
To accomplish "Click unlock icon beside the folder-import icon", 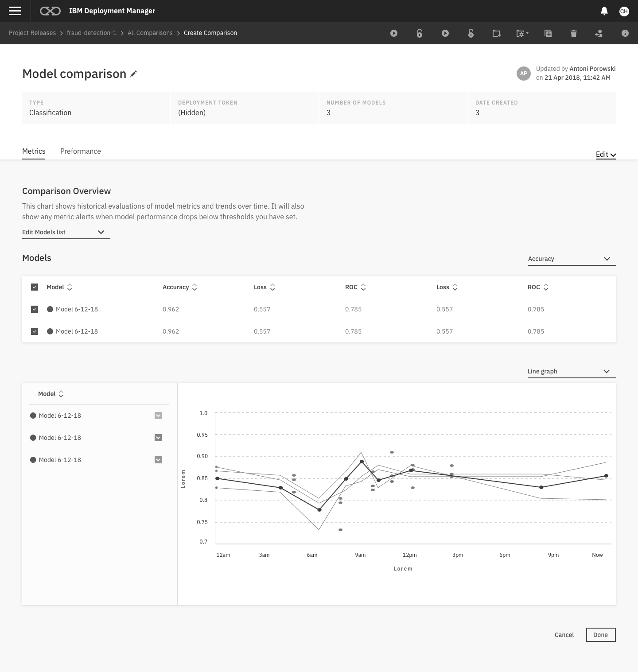I will [x=471, y=33].
